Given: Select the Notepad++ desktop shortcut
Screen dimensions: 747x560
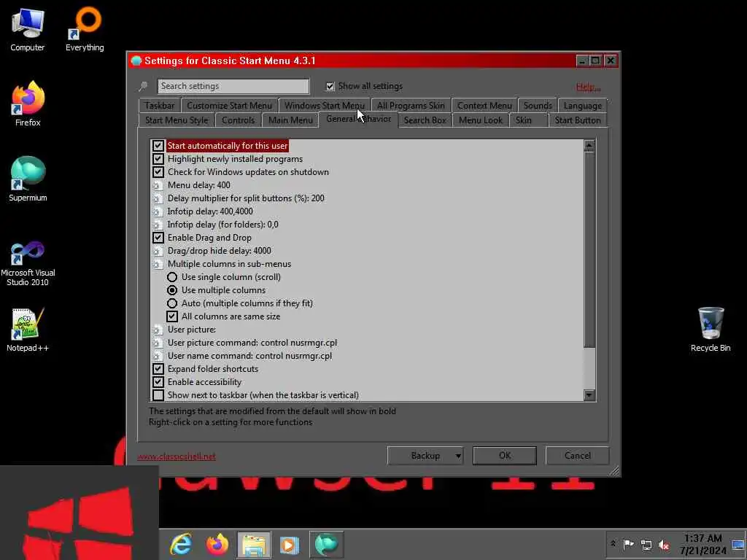Looking at the screenshot, I should pos(28,330).
